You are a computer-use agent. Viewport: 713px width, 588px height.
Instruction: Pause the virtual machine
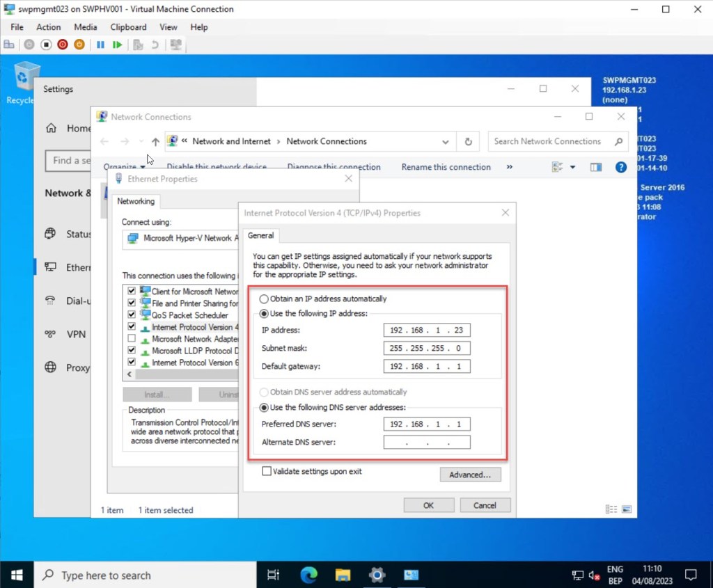click(x=100, y=45)
